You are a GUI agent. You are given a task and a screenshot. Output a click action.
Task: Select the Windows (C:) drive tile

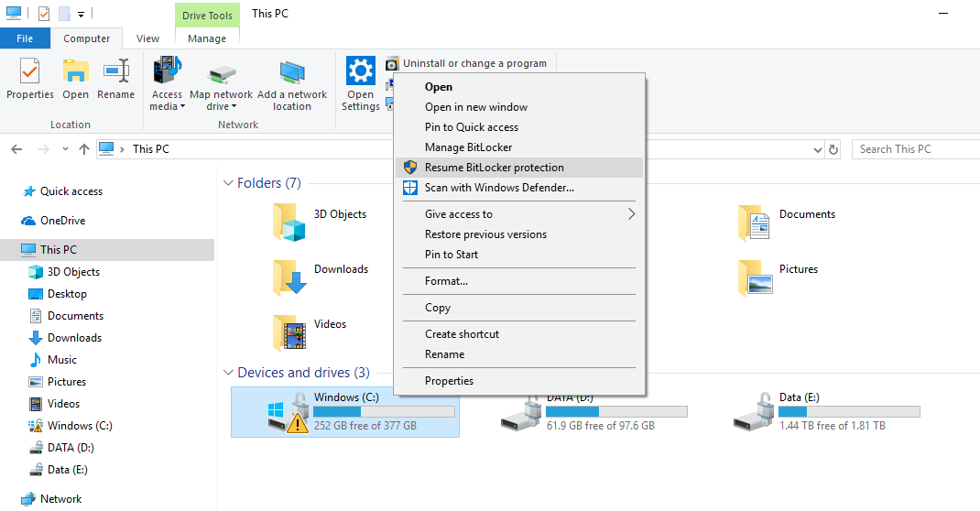coord(345,412)
